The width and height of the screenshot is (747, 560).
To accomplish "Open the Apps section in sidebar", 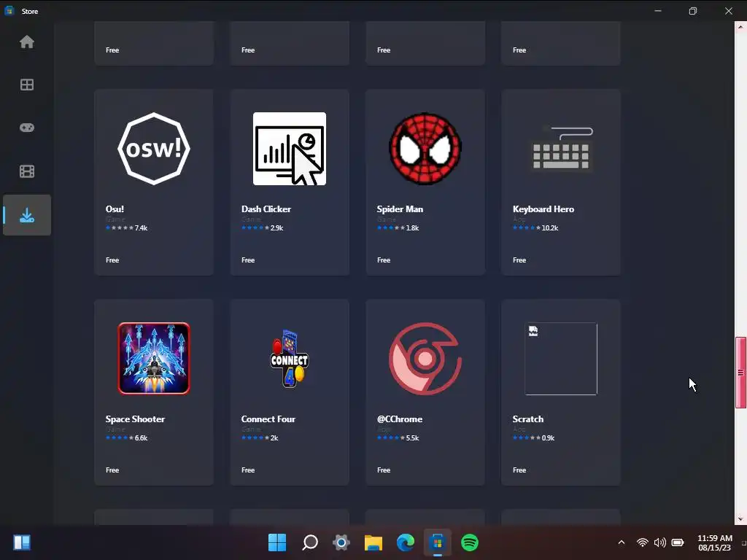I will coord(27,85).
